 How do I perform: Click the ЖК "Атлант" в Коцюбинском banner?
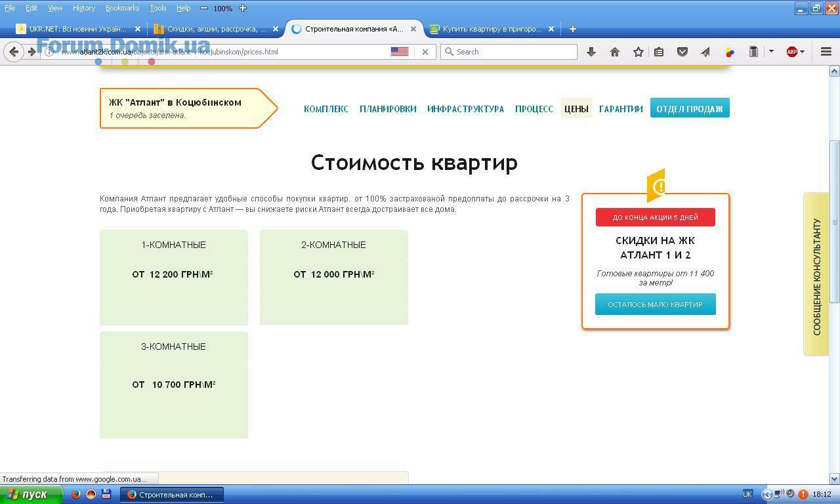[189, 108]
